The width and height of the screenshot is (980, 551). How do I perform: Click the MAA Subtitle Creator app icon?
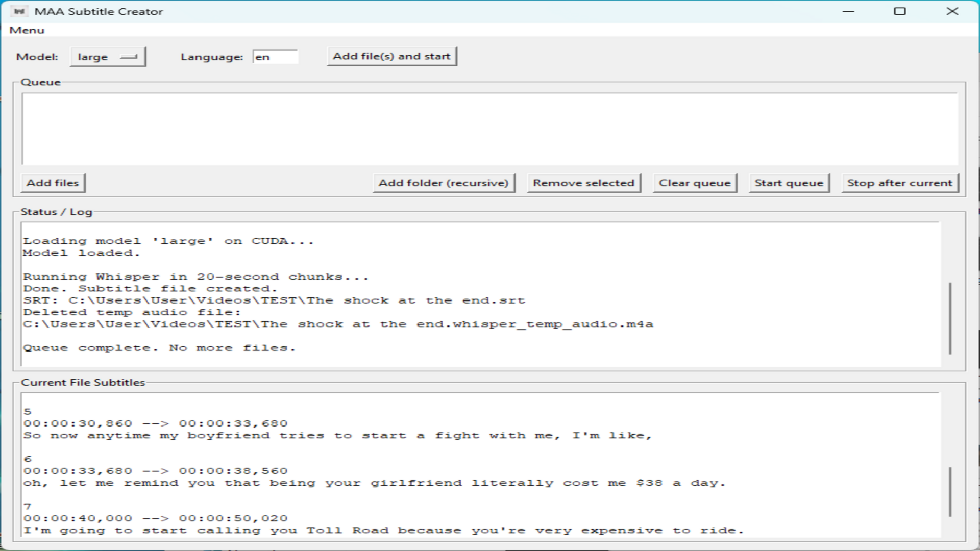coord(19,11)
